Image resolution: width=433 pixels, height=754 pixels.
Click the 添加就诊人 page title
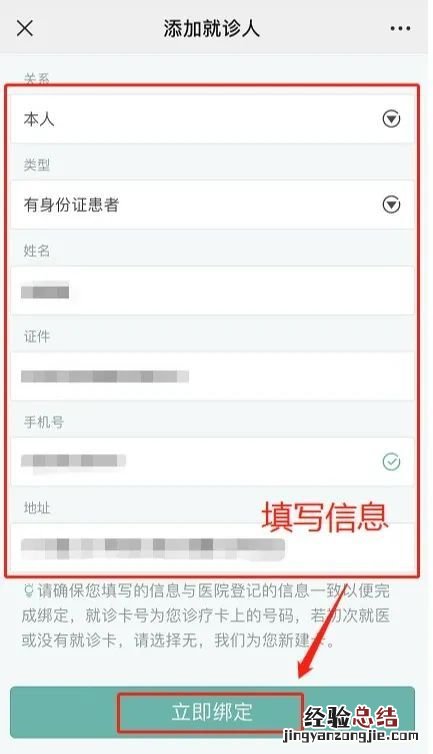point(212,28)
